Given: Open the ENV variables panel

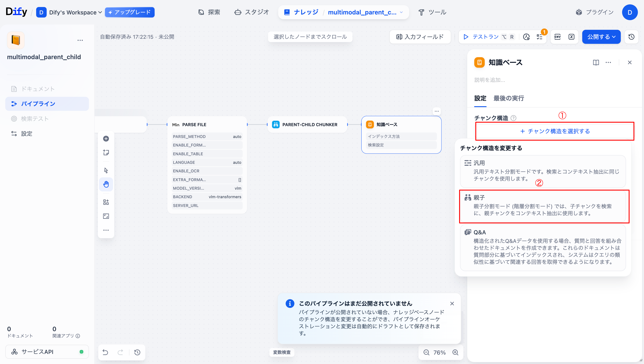Looking at the screenshot, I should (x=557, y=37).
